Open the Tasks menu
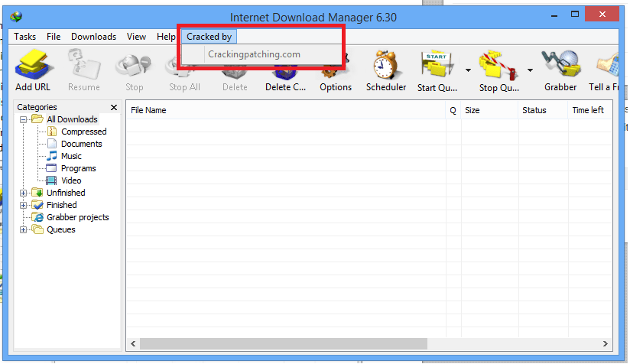The width and height of the screenshot is (630, 364). coord(25,37)
